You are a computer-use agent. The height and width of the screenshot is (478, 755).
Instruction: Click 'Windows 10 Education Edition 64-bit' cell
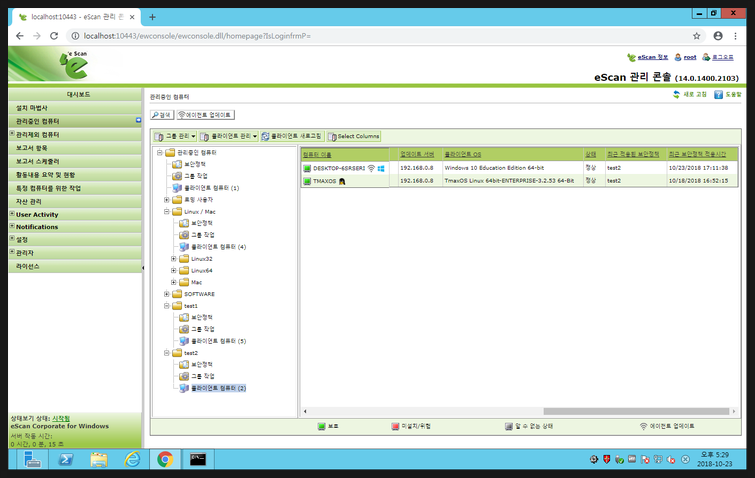[x=512, y=168]
